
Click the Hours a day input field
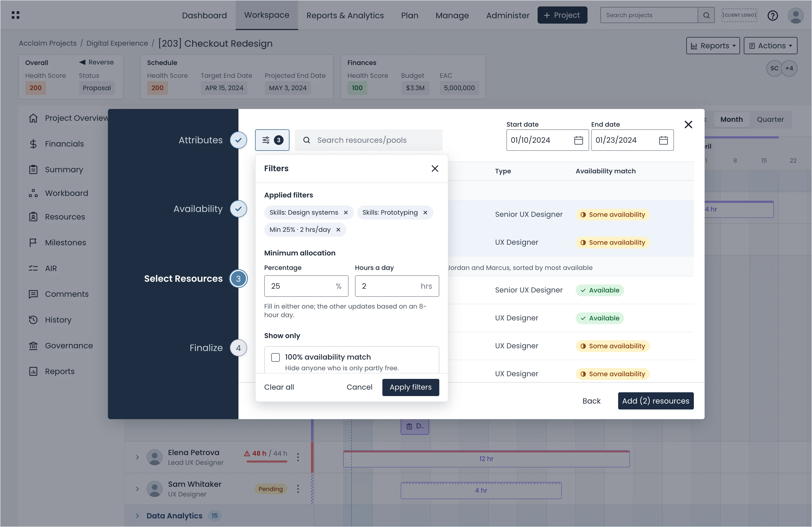click(397, 286)
